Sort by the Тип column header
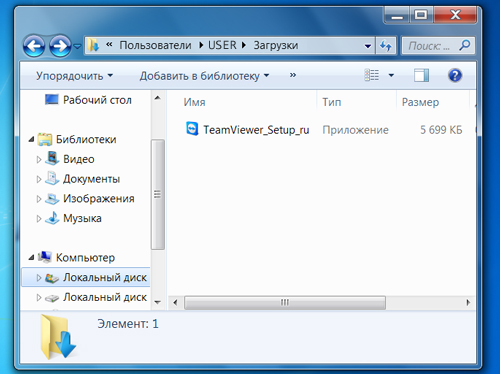Screen dimensions: 500x374 332,102
